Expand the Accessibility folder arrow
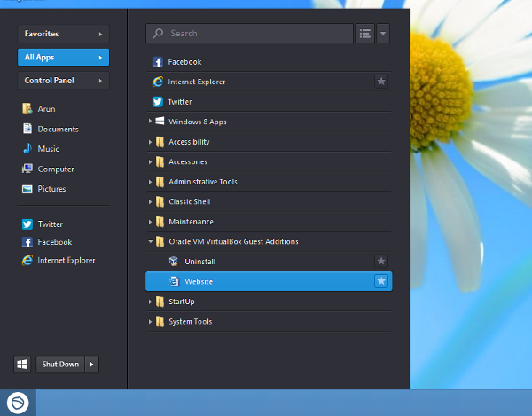 pyautogui.click(x=150, y=142)
